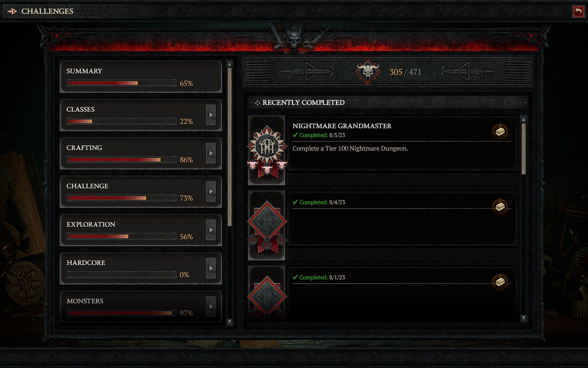Screen dimensions: 588x368
Task: Expand the Crafting category arrow
Action: tap(211, 153)
